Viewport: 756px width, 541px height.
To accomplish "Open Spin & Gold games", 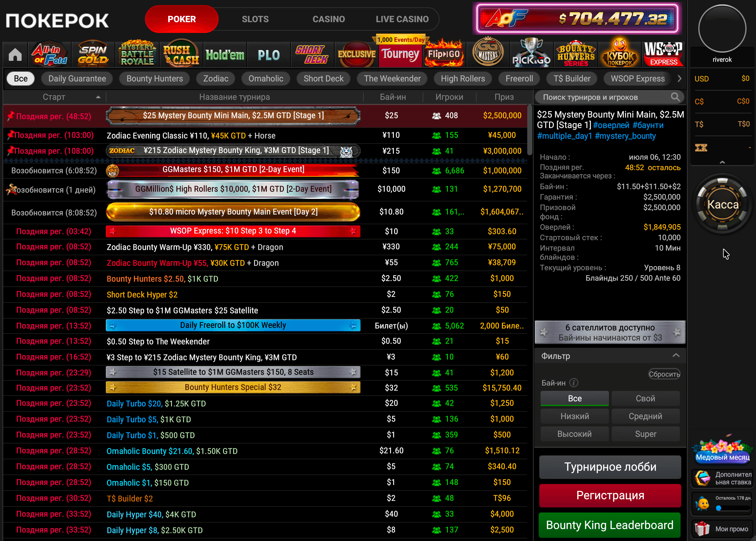I will click(93, 54).
